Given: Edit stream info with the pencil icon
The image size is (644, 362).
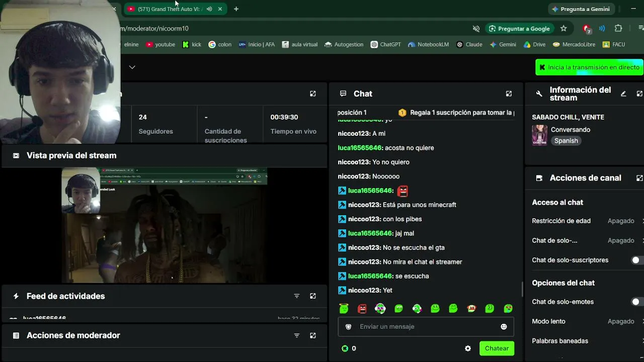Looking at the screenshot, I should pos(623,94).
